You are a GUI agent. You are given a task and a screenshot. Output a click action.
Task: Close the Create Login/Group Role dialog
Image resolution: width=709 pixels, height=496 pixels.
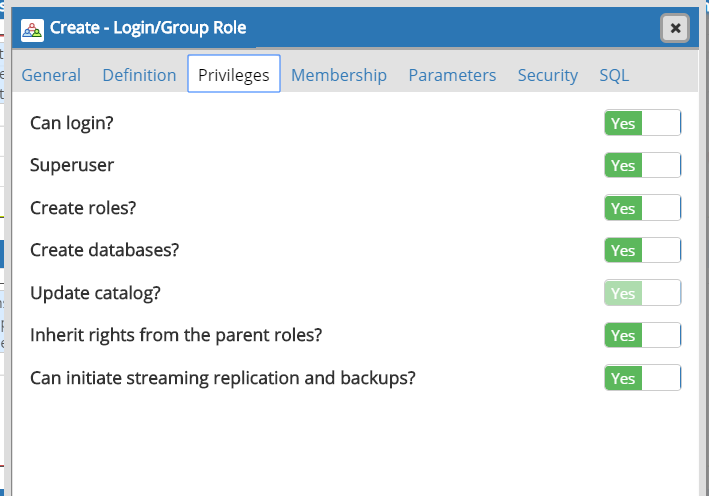coord(675,28)
